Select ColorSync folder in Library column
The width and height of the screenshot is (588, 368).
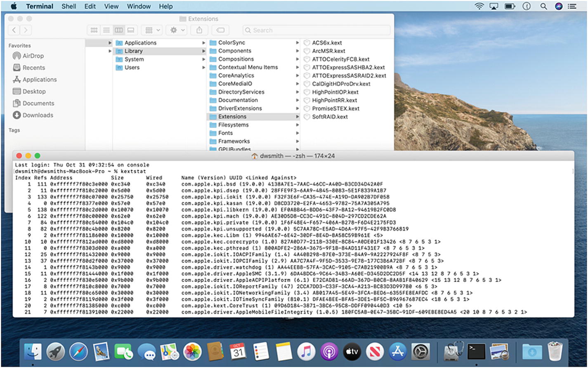pos(254,42)
